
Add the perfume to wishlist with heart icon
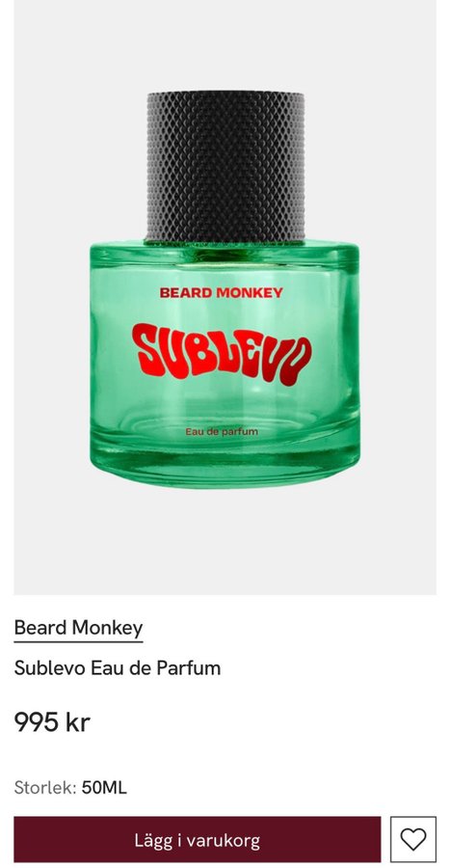(413, 839)
